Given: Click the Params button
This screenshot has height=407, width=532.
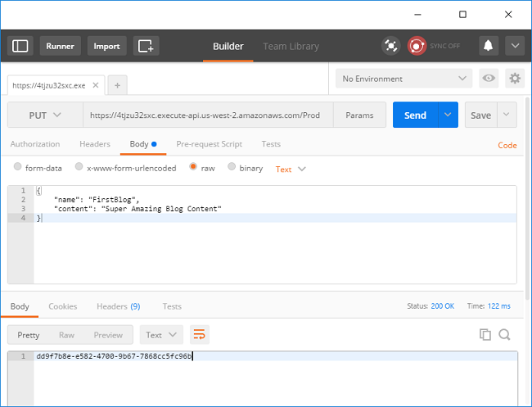Looking at the screenshot, I should 359,115.
